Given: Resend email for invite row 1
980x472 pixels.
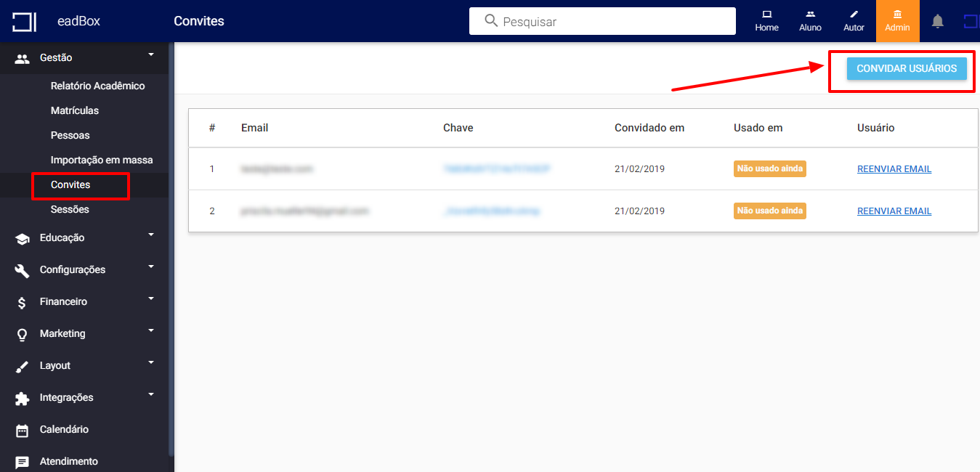Looking at the screenshot, I should (894, 169).
